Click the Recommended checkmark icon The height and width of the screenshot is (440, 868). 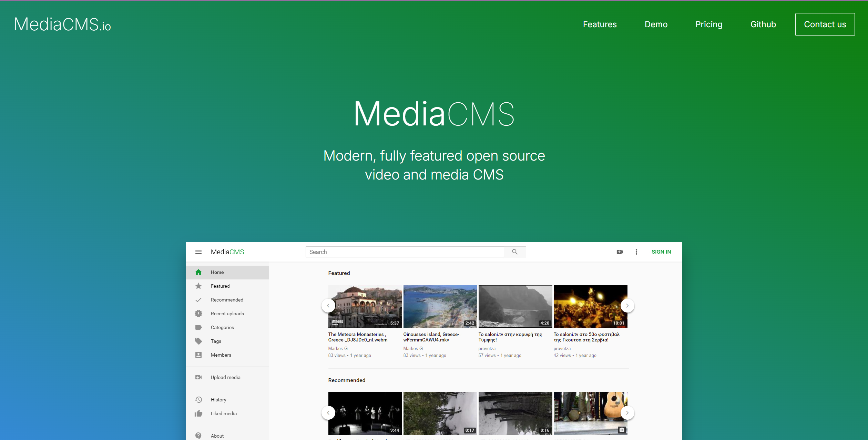click(198, 300)
